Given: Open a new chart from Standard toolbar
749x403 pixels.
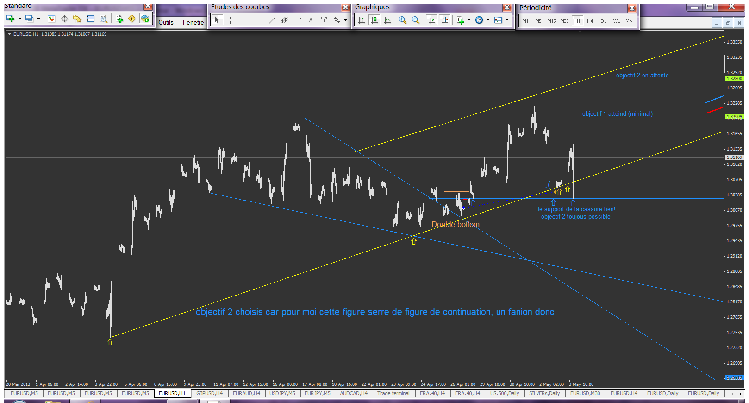Looking at the screenshot, I should pyautogui.click(x=10, y=19).
